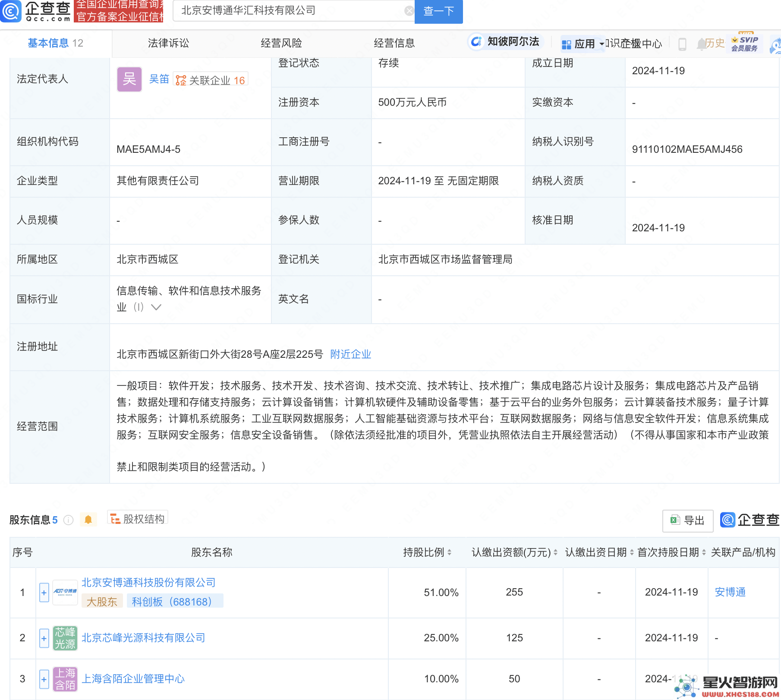Open legal representative 吴笛 link
781x700 pixels.
159,79
